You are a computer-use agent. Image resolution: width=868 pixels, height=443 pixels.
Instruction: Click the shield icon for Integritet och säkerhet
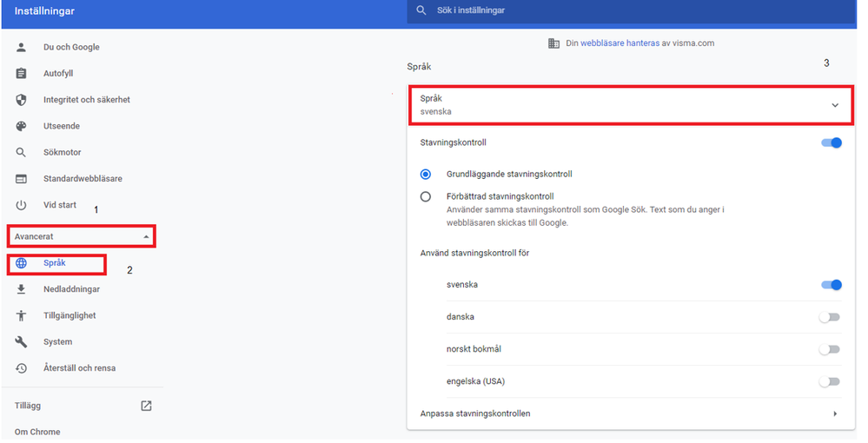21,100
